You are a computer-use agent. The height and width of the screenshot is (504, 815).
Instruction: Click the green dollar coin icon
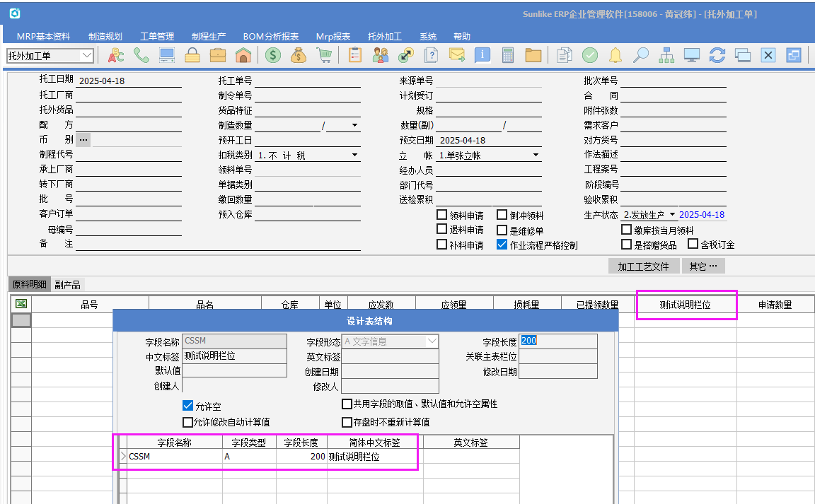click(272, 55)
